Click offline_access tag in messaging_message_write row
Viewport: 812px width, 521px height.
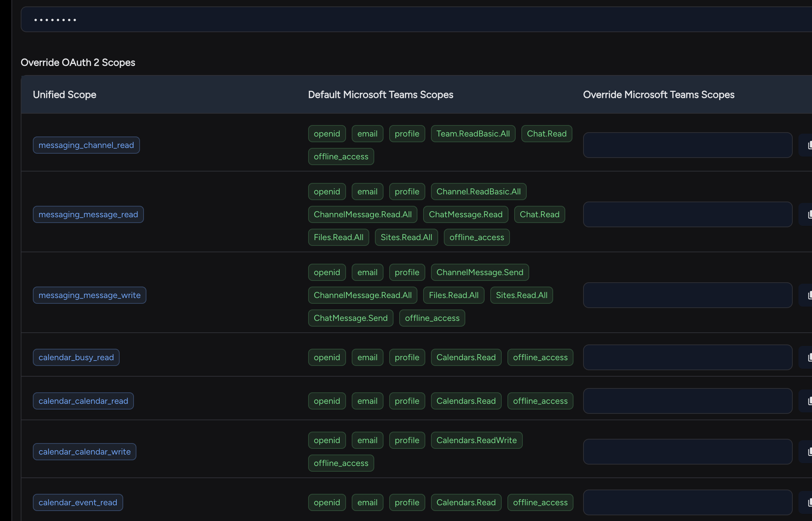432,318
